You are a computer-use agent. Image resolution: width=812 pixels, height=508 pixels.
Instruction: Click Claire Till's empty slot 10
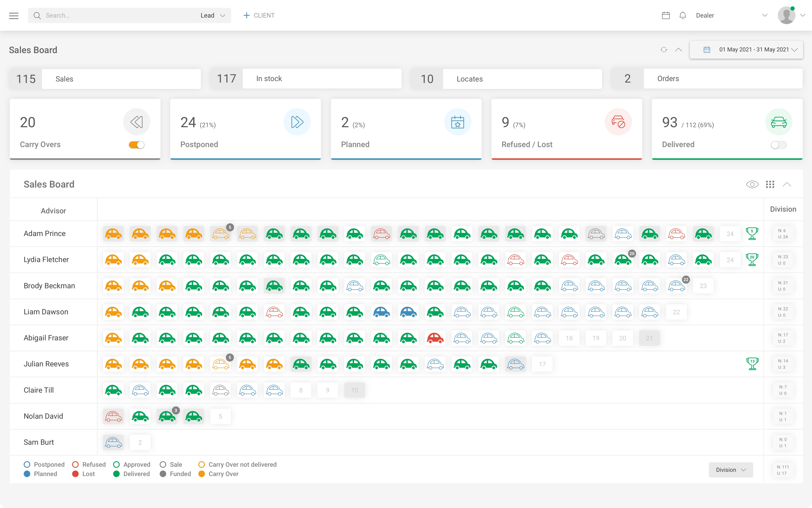354,390
